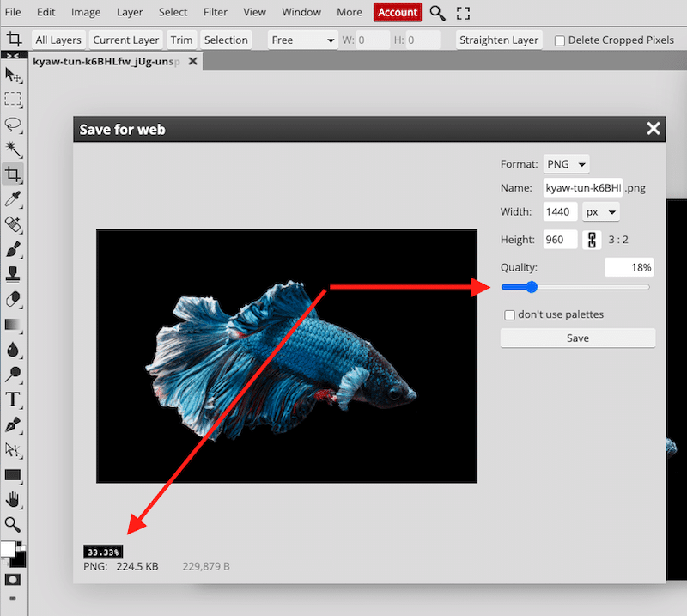Toggle fullscreen mode icon
The width and height of the screenshot is (687, 616).
coord(463,13)
